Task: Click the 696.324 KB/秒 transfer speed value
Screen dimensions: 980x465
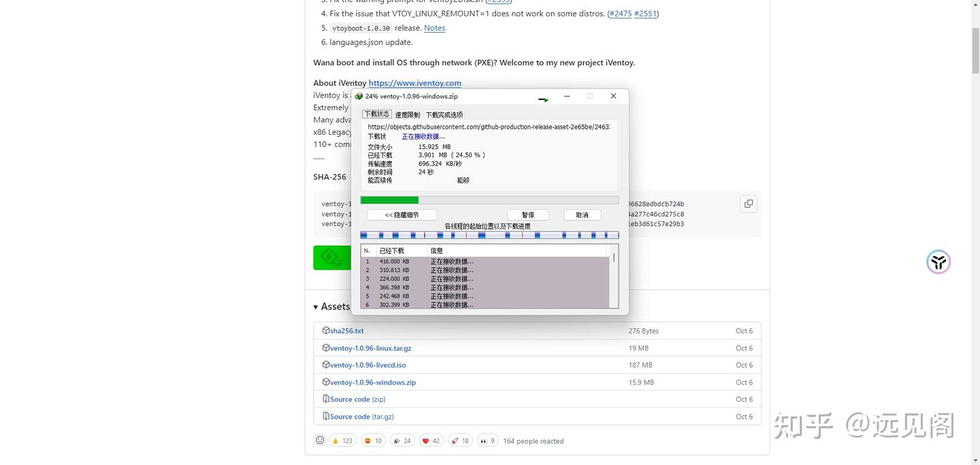Action: (x=440, y=163)
